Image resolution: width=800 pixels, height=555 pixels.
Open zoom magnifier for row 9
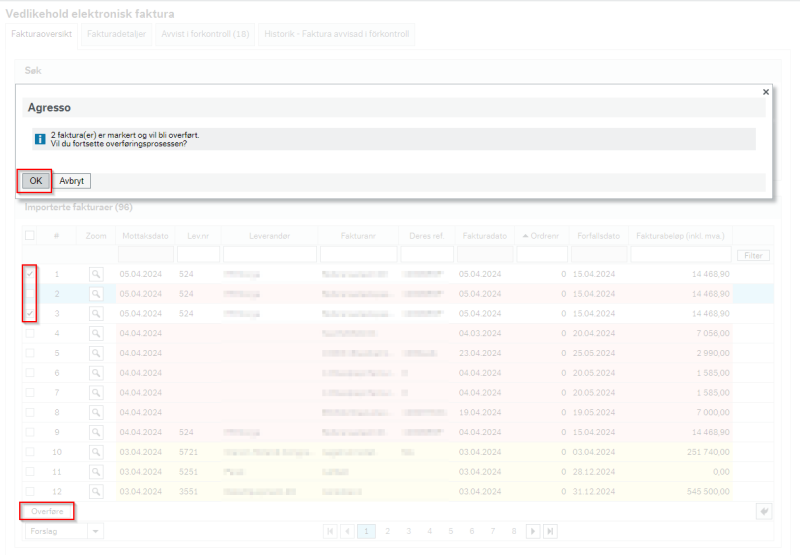[96, 433]
